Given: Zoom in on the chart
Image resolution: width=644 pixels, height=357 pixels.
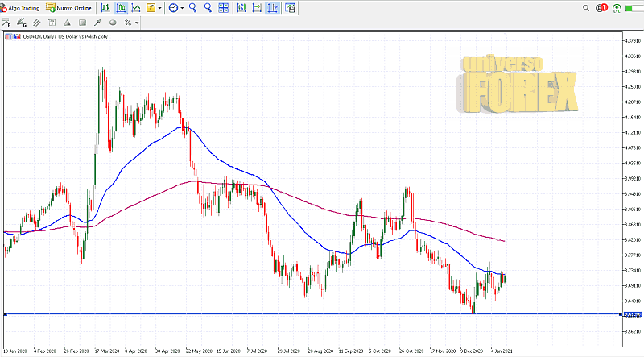Looking at the screenshot, I should click(x=195, y=7).
